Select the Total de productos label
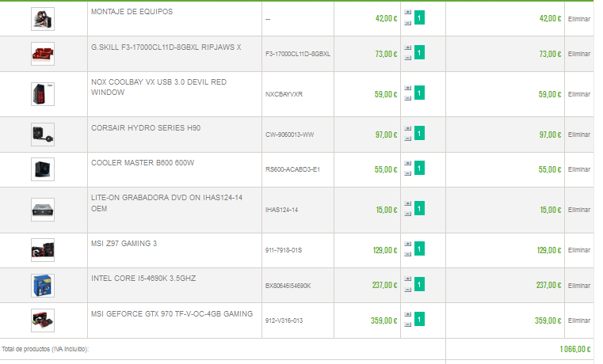 point(45,350)
